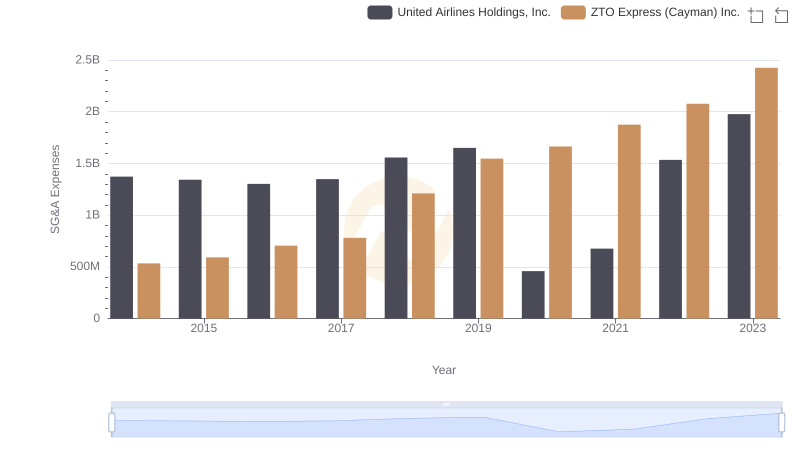Click the 2022 ZTO Express bar
Viewport: 800px width, 461px height.
[x=697, y=211]
